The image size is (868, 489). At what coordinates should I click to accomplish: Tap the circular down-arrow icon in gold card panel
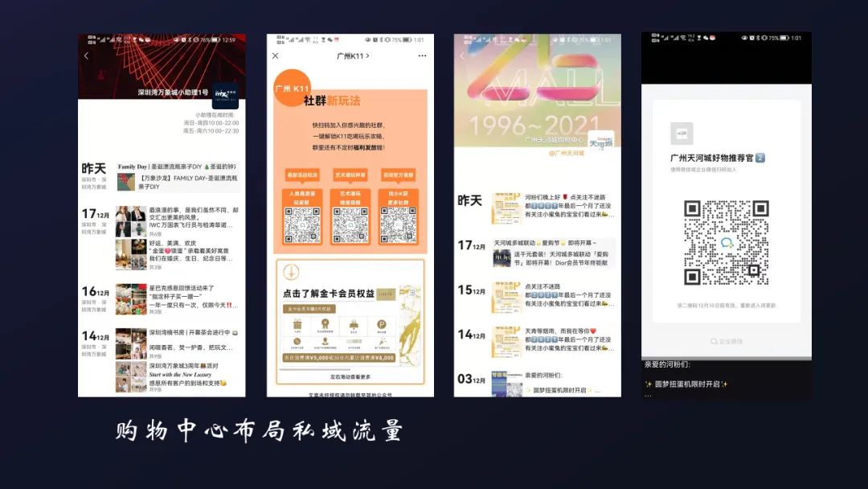(x=291, y=272)
